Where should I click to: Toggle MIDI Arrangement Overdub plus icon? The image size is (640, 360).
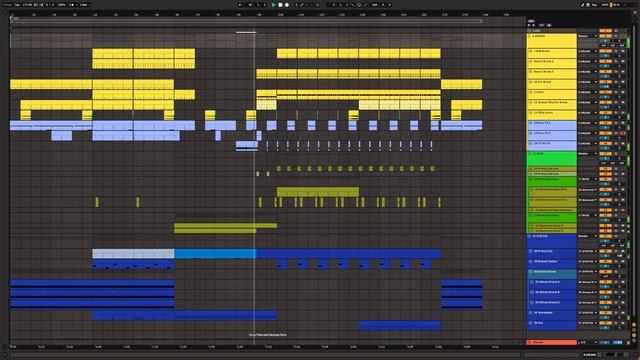coord(296,5)
